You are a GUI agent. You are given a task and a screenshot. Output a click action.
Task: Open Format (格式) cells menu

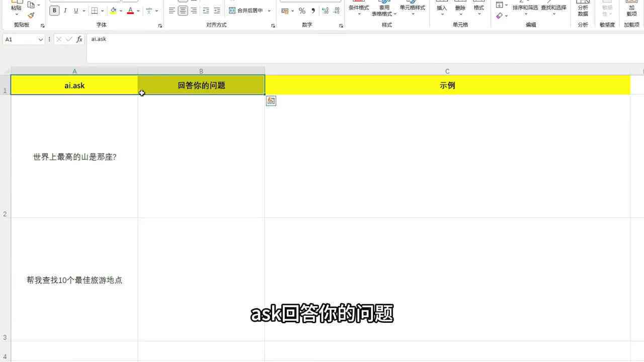pos(479,8)
